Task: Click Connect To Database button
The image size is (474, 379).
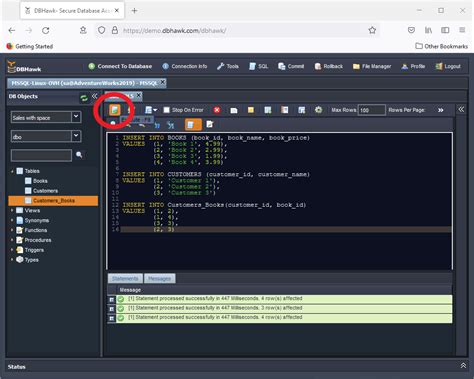Action: [120, 66]
